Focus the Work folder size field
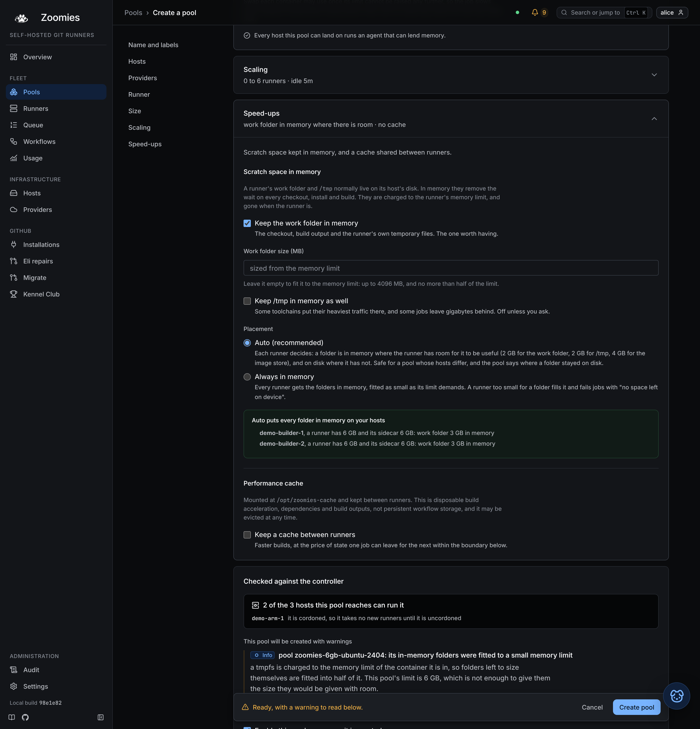This screenshot has width=700, height=729. pos(451,268)
